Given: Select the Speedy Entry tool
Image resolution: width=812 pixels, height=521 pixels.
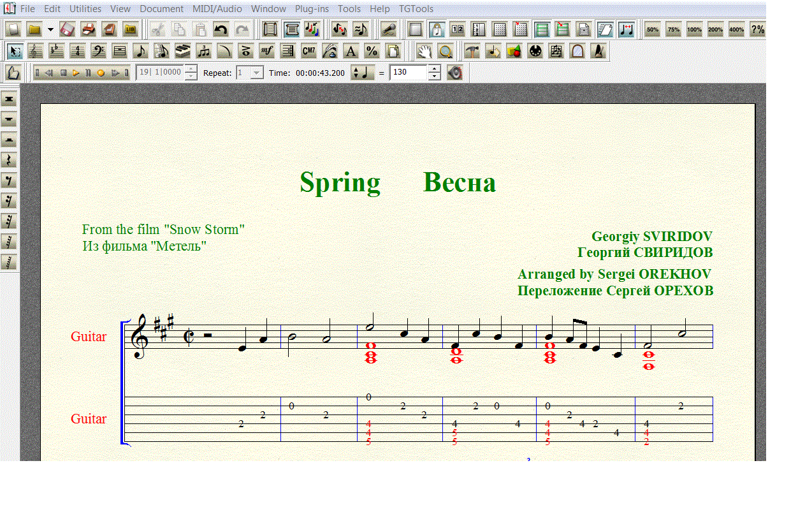Looking at the screenshot, I should click(x=162, y=51).
